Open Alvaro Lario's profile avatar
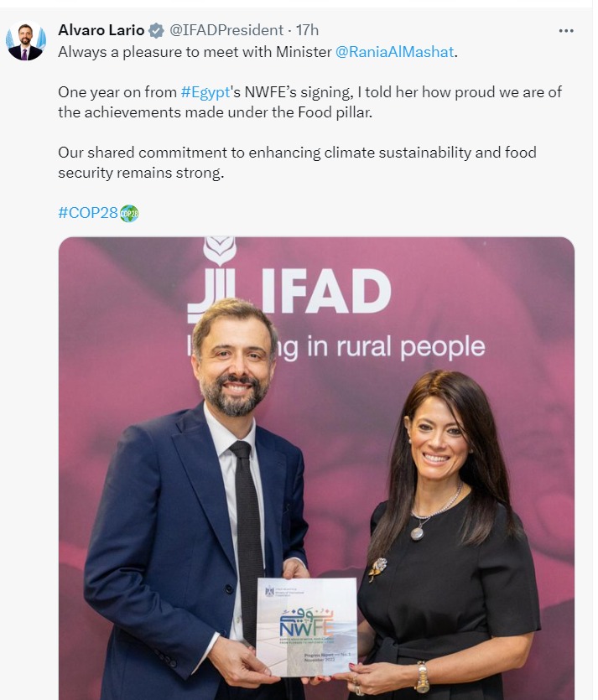Screen dimensions: 598x700 click(27, 42)
